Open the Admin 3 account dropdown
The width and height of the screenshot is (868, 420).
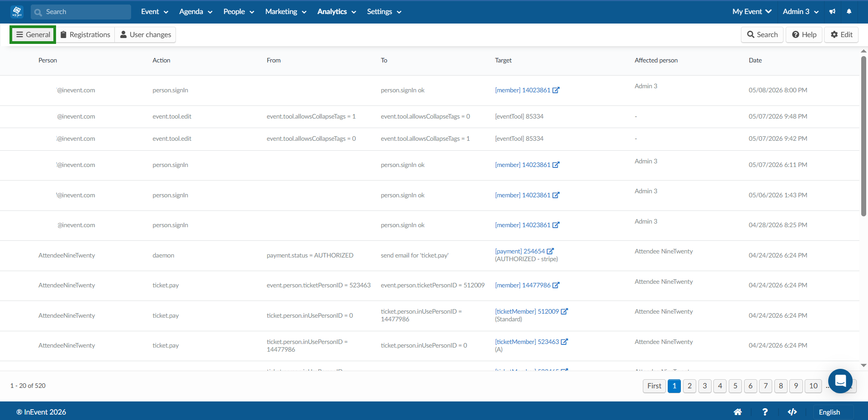coord(801,12)
